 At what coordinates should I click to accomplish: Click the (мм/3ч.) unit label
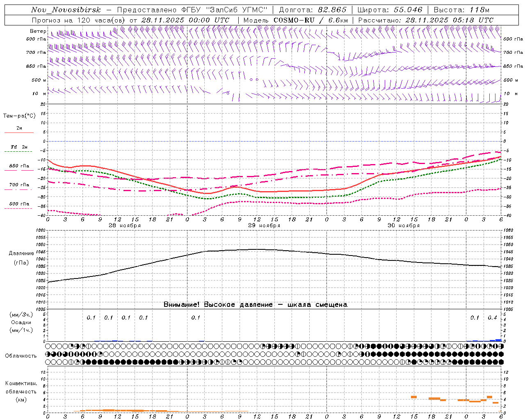pos(21,315)
